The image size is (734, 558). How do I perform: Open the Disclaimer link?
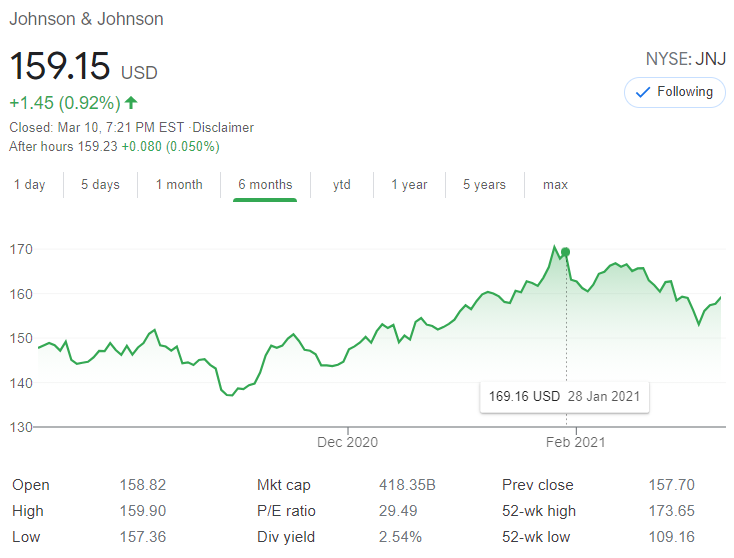point(223,127)
